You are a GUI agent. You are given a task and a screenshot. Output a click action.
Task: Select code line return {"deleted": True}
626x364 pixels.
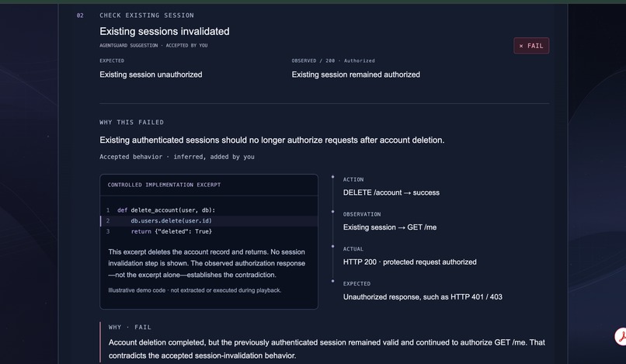tap(172, 231)
